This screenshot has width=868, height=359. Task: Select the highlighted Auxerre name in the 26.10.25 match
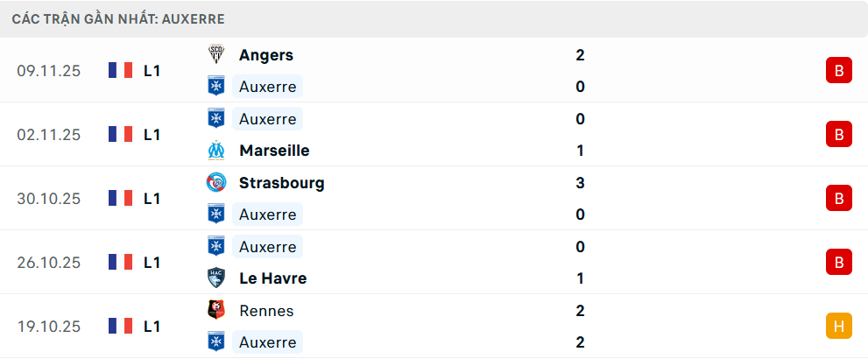[x=267, y=247]
